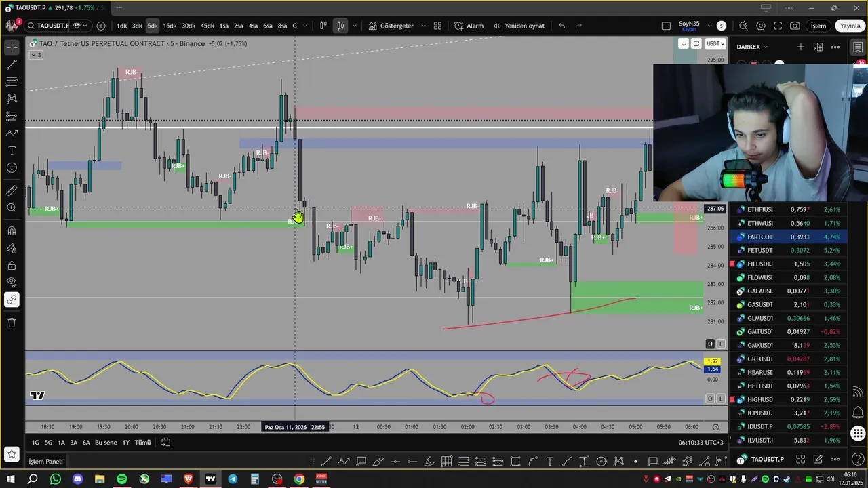Select the 30dk interval
Viewport: 868px width, 488px height.
click(189, 26)
